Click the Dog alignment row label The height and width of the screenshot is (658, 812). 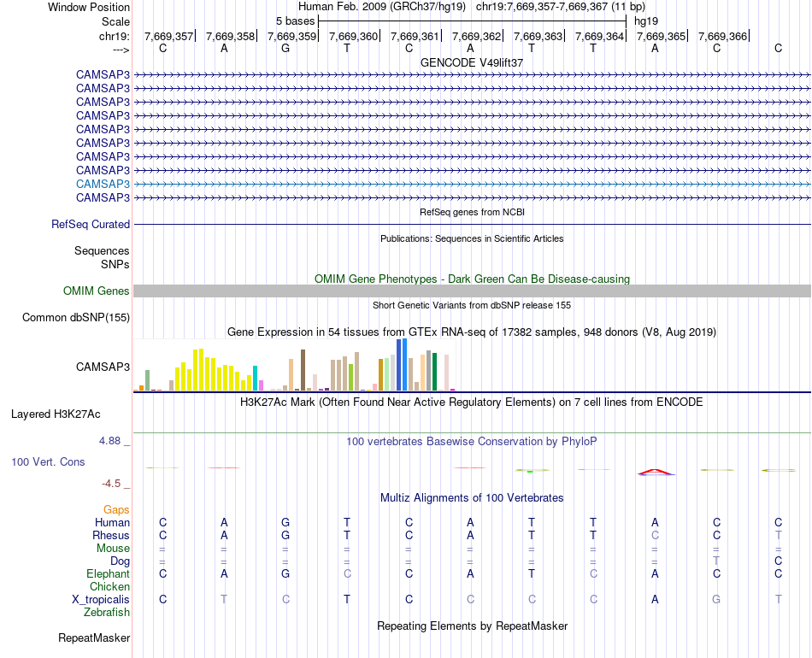120,561
